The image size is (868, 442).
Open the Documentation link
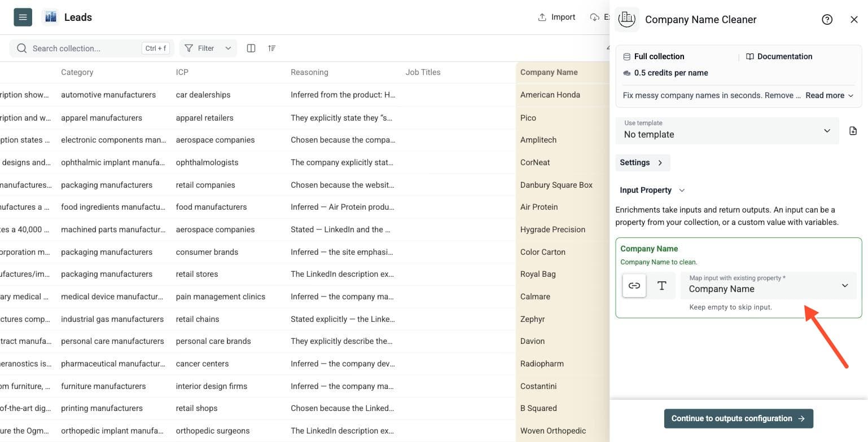[x=779, y=56]
